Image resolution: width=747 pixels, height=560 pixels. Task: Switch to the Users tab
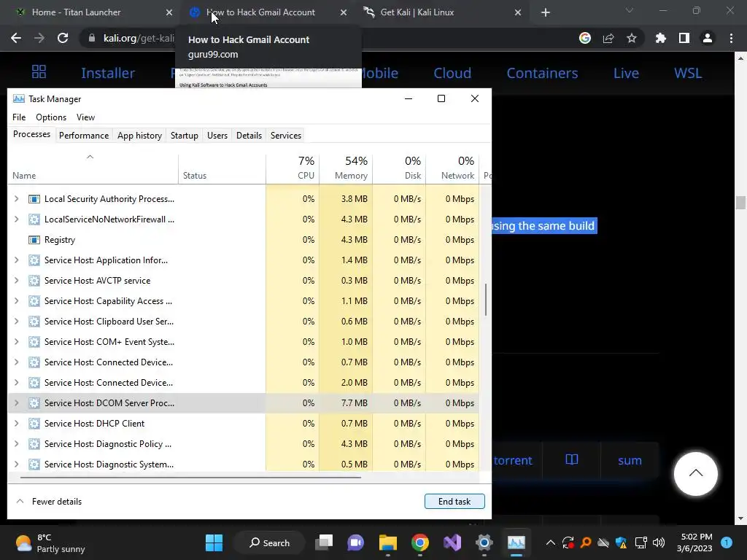217,135
